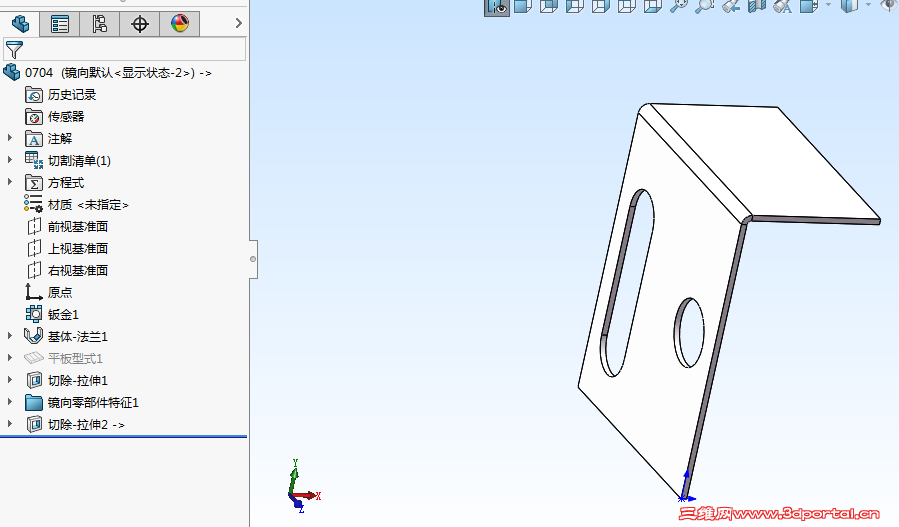
Task: Expand the 切除-拉伸1 node
Action: coord(10,380)
